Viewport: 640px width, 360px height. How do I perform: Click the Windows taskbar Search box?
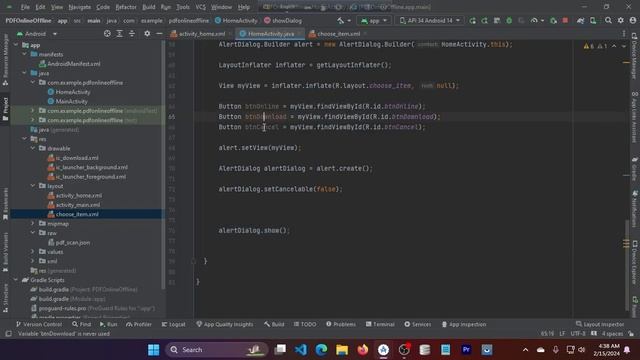click(x=216, y=350)
